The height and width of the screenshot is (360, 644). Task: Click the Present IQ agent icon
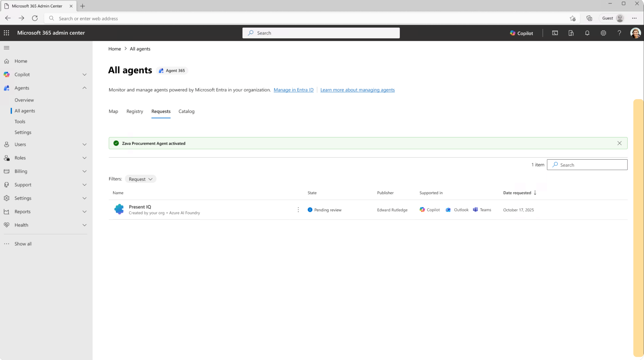pos(119,209)
